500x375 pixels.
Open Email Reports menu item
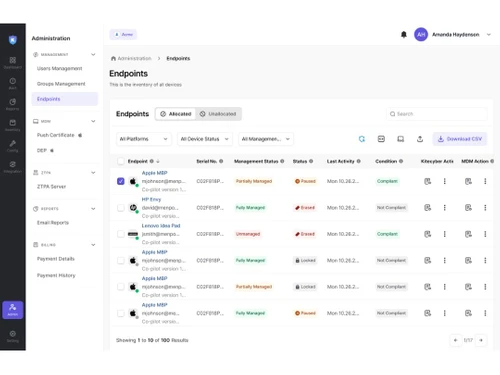pyautogui.click(x=53, y=222)
